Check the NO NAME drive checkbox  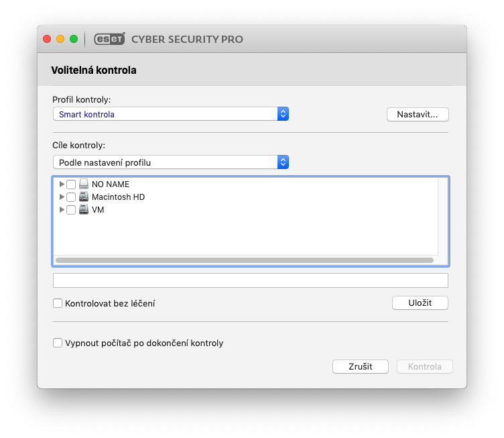[71, 184]
